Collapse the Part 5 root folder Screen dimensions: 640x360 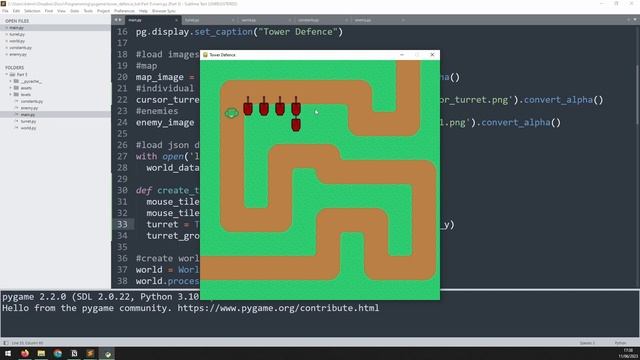point(7,75)
